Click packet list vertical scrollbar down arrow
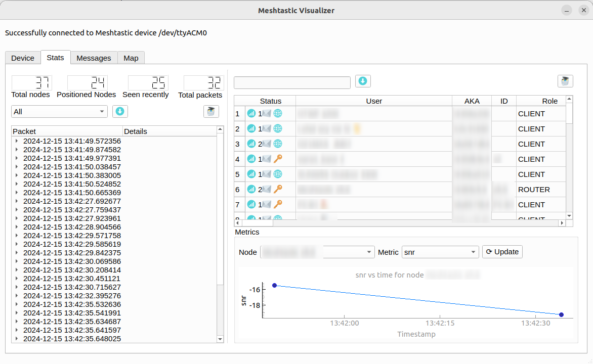The height and width of the screenshot is (364, 593). (220, 339)
